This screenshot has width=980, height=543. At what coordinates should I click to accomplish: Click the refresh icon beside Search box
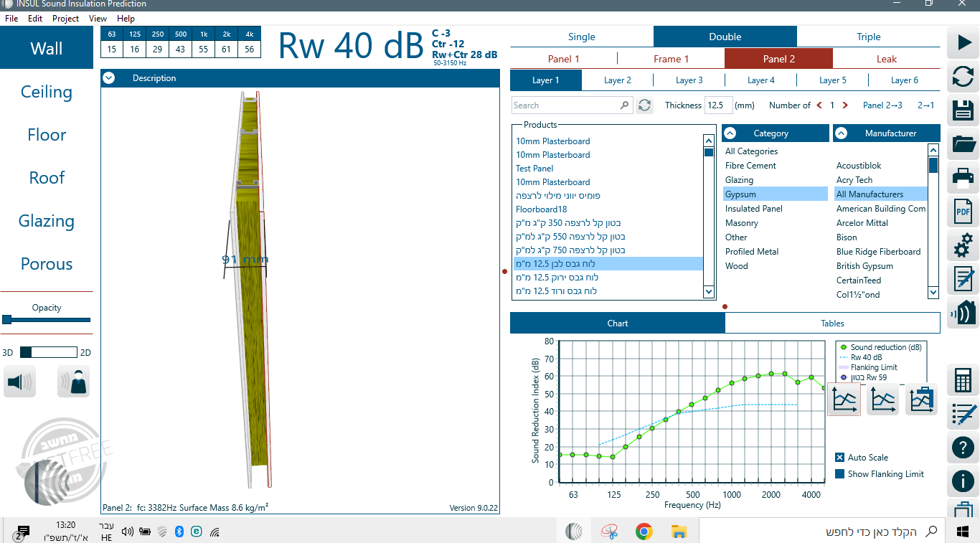click(x=644, y=105)
